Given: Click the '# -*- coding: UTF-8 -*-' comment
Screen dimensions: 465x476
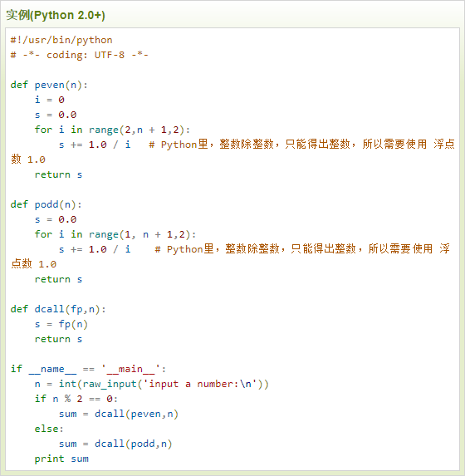Looking at the screenshot, I should point(79,55).
